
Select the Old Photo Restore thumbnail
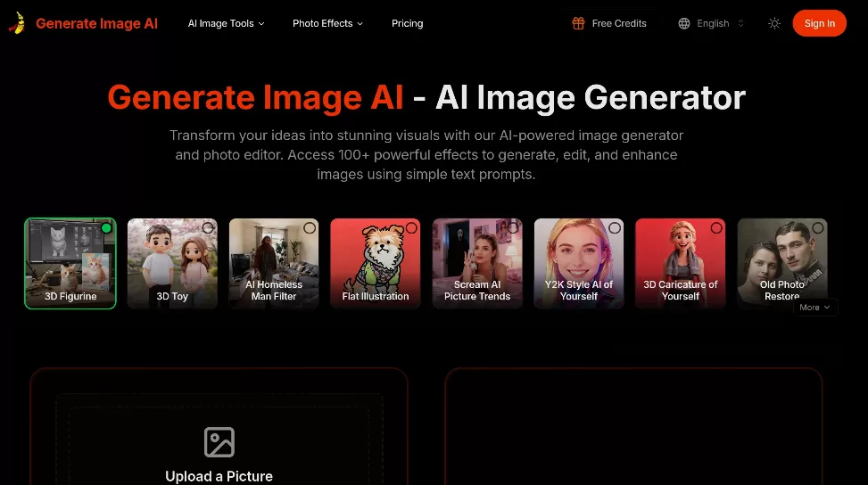coord(782,263)
